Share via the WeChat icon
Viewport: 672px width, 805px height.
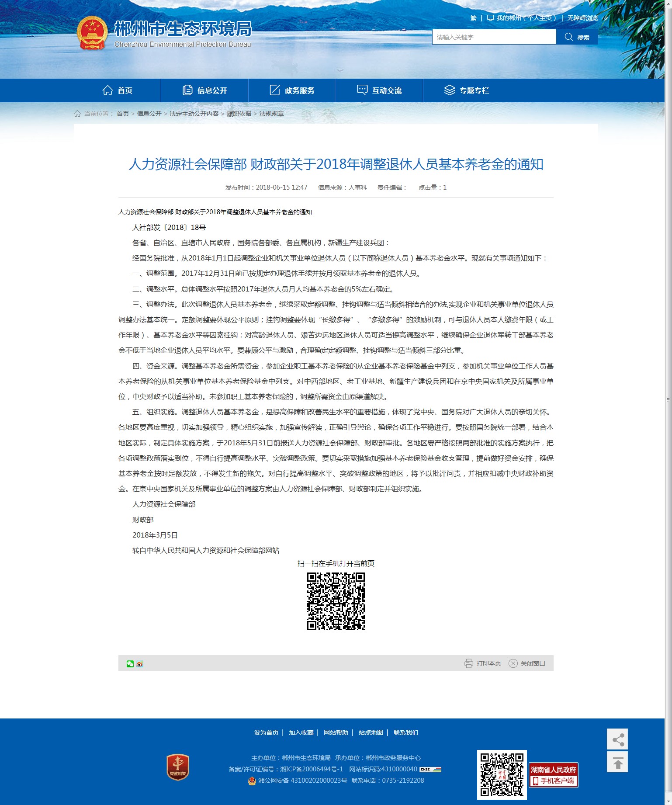[x=130, y=664]
